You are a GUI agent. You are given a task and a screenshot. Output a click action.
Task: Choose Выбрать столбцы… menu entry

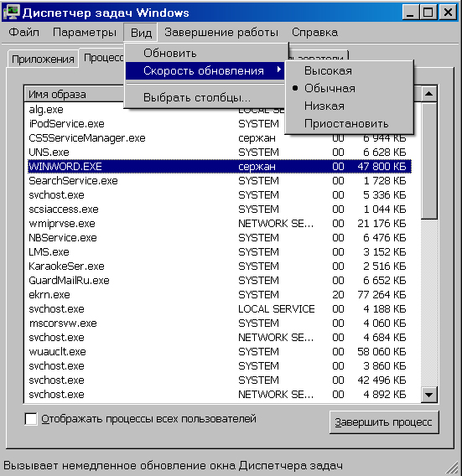coord(205,98)
